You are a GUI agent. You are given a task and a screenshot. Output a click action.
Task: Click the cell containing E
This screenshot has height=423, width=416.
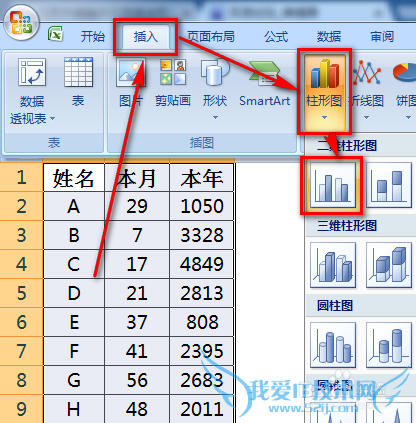tap(74, 322)
